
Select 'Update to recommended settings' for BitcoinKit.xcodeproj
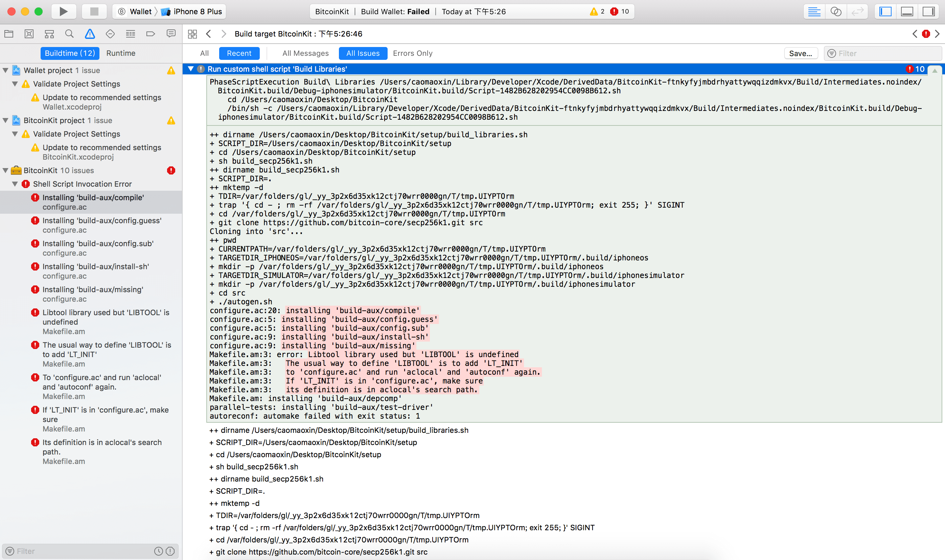(91, 152)
